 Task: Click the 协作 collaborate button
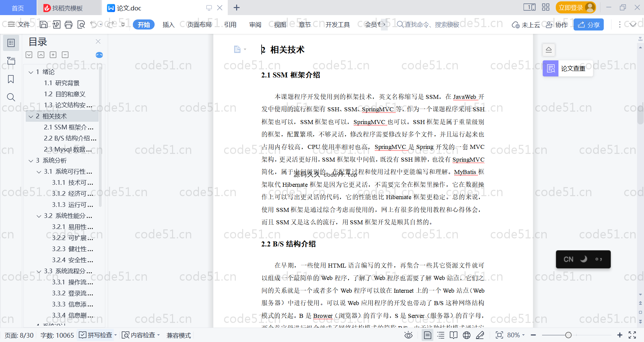[x=557, y=24]
